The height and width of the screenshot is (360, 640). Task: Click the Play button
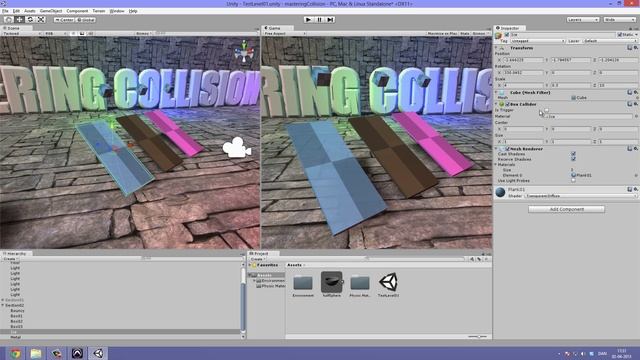309,20
